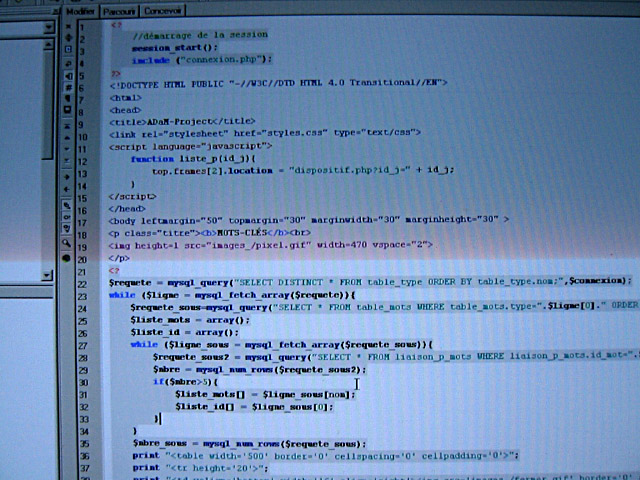Click the 'session_start();' line
Viewport: 640px width, 480px height.
click(174, 48)
